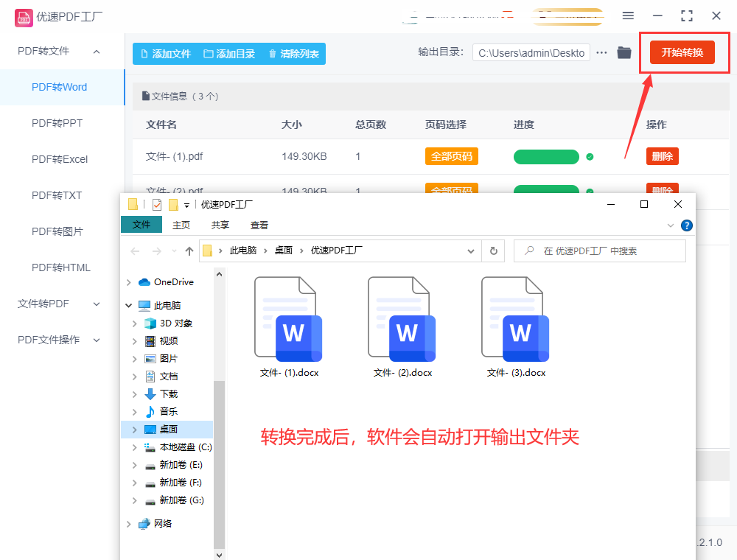
Task: Click the green progress bar of 文件- (1).pdf
Action: 546,156
